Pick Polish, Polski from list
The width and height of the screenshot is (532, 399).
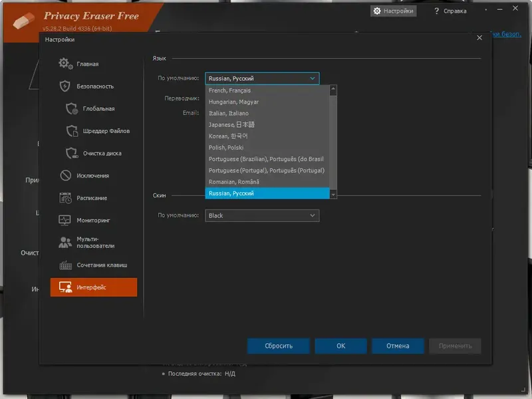(x=267, y=148)
